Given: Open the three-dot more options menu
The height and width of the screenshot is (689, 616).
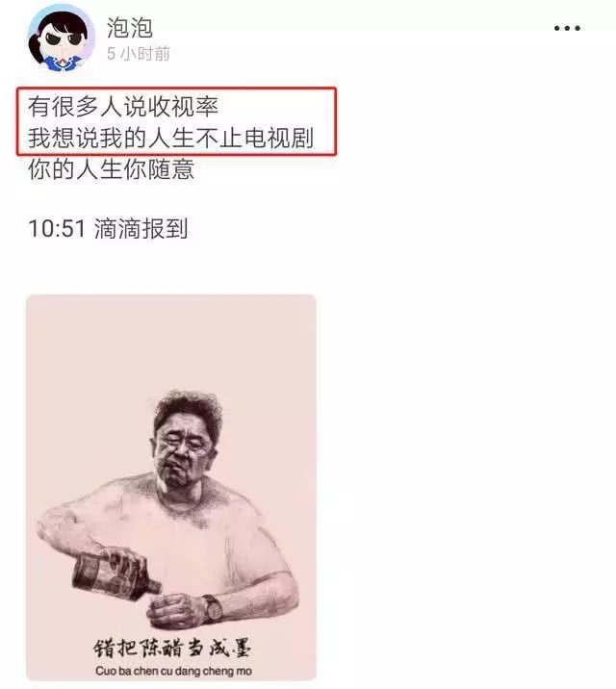Looking at the screenshot, I should coord(567,28).
